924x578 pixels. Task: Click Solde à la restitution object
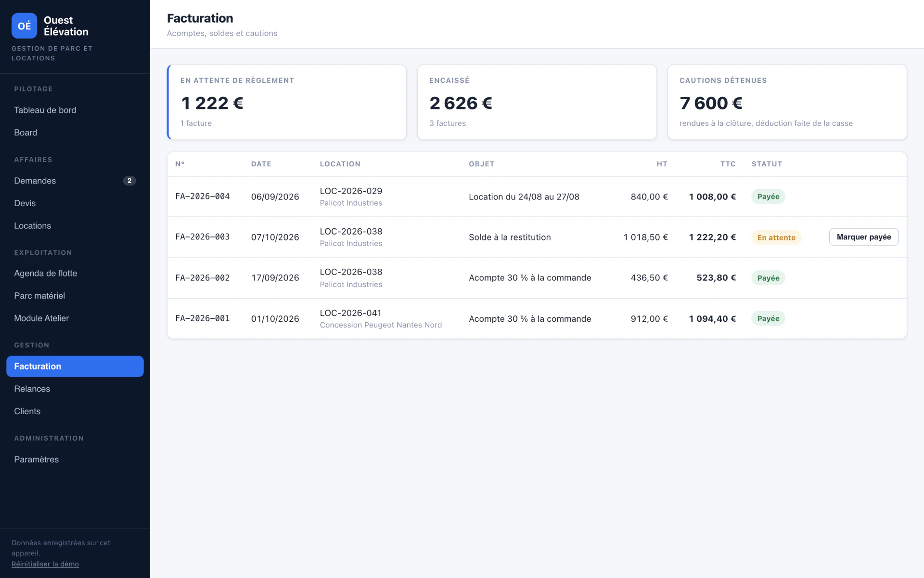[510, 237]
